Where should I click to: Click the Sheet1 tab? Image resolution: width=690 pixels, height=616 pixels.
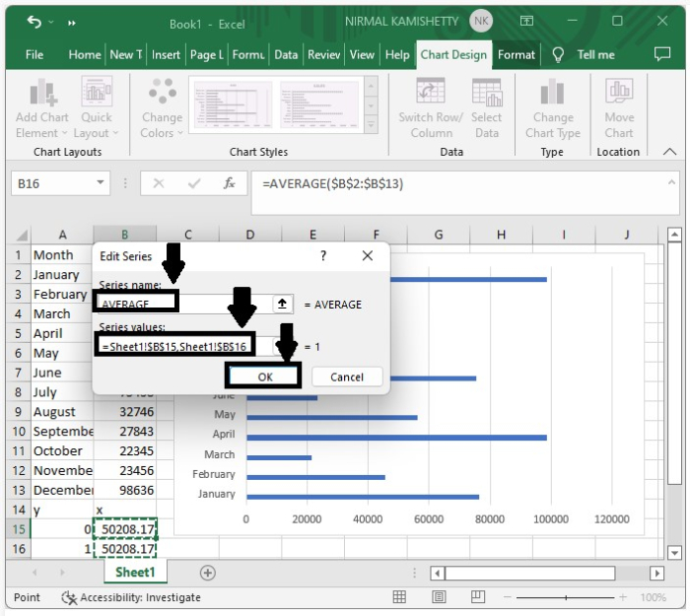click(135, 572)
